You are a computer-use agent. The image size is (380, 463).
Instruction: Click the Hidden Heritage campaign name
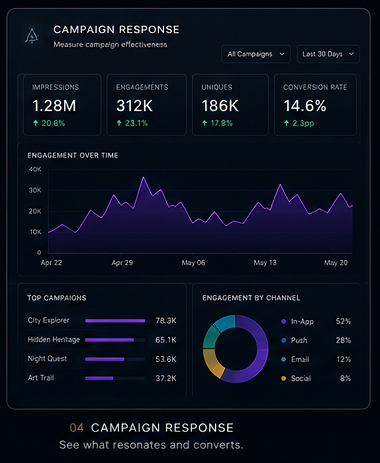click(54, 340)
